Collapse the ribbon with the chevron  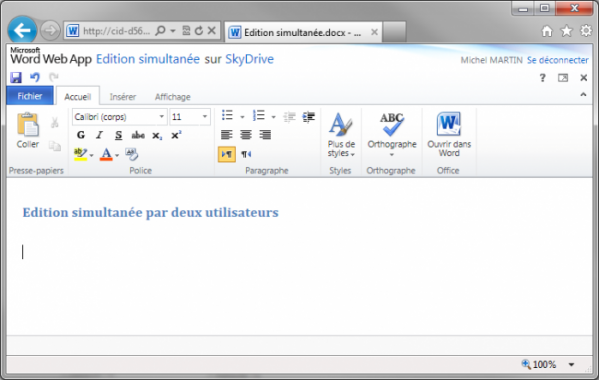(583, 94)
